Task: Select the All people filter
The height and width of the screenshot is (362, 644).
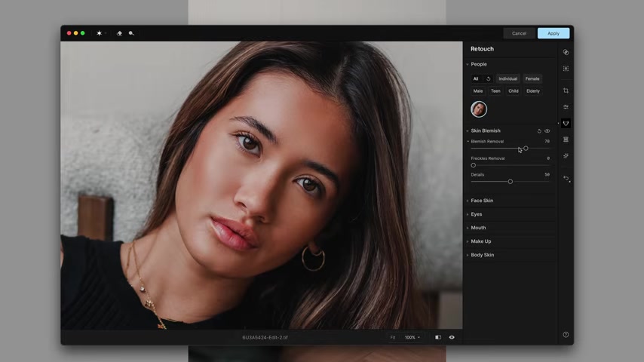Action: click(x=476, y=79)
